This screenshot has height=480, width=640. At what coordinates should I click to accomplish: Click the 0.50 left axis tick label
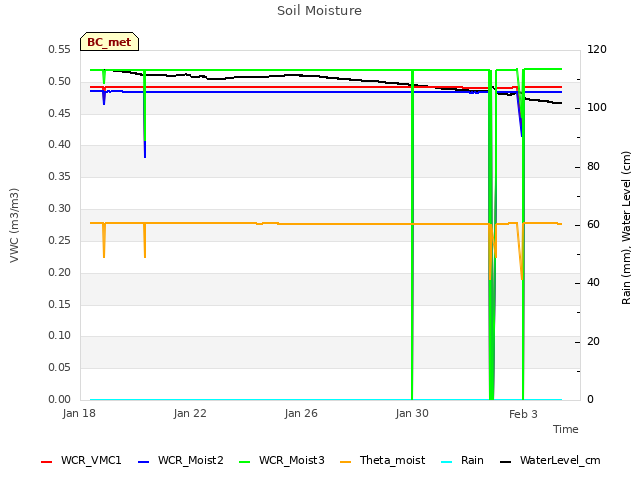point(60,81)
